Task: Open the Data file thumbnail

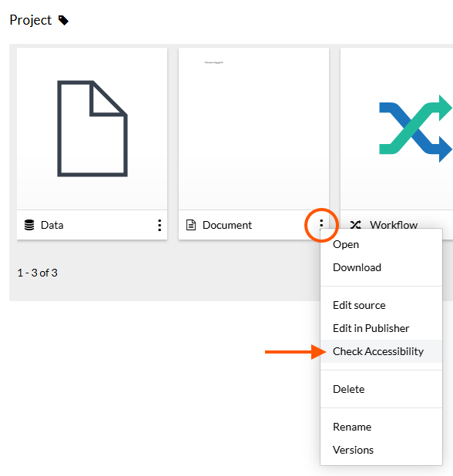Action: 92,129
